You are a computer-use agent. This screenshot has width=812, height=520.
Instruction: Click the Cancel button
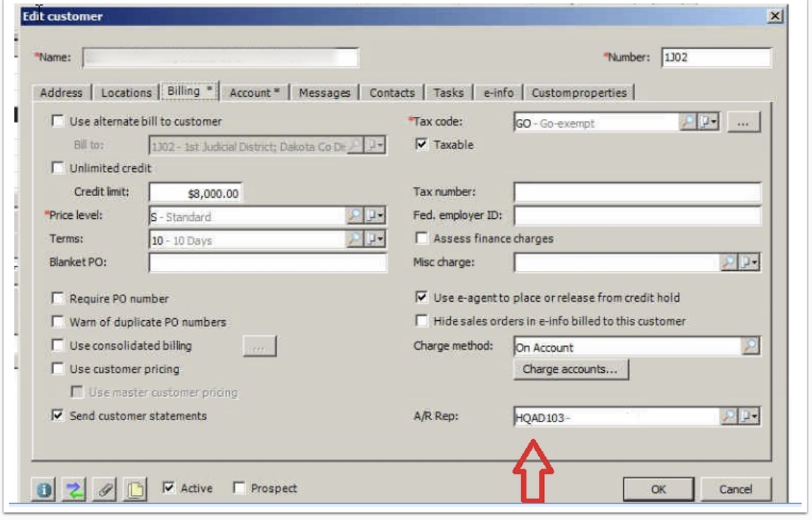click(x=736, y=489)
